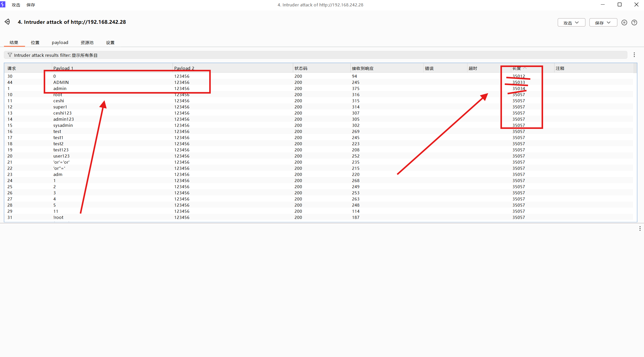
Task: Switch to the payload tab
Action: (x=60, y=42)
